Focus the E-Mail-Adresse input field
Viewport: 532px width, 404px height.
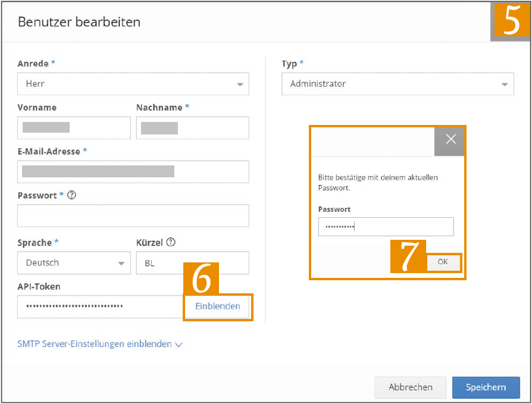133,171
